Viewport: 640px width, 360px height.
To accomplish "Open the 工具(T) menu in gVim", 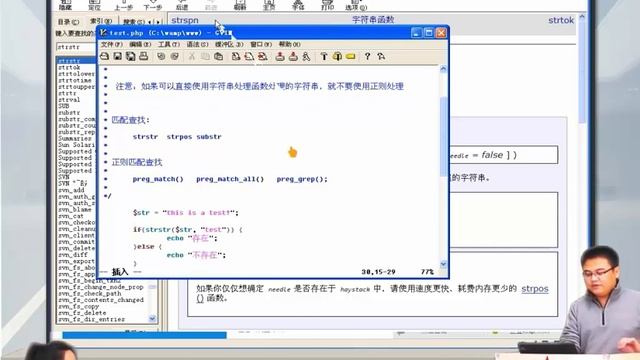I will 169,44.
